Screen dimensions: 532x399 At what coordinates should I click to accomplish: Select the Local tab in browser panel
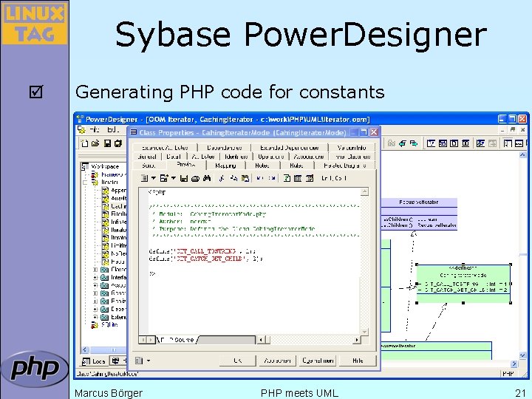click(95, 361)
